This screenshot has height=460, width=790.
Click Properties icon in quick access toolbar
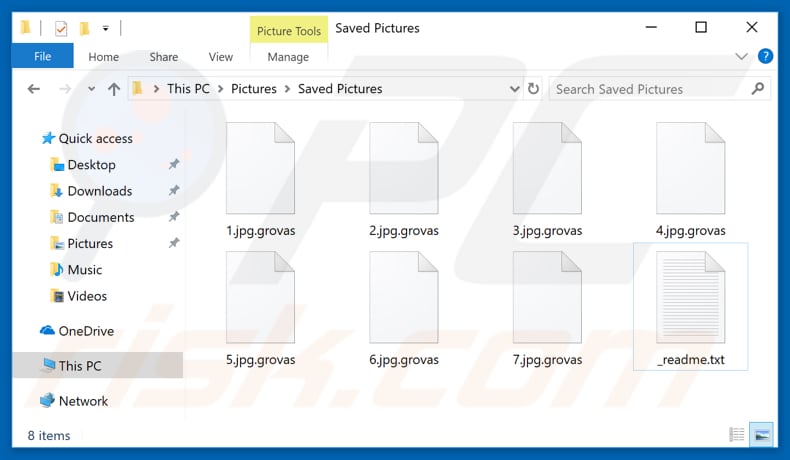(x=60, y=28)
